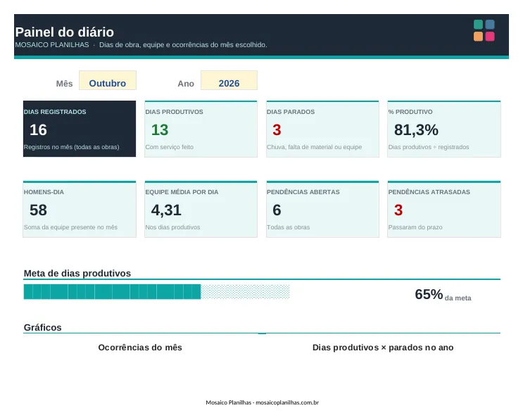Click the DIAS PRODUTIVOS card label
The image size is (523, 420).
[x=174, y=112]
